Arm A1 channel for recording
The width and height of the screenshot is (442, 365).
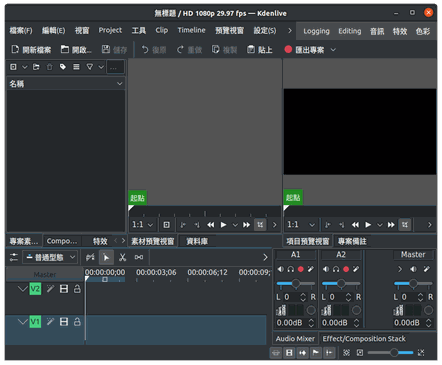point(301,269)
